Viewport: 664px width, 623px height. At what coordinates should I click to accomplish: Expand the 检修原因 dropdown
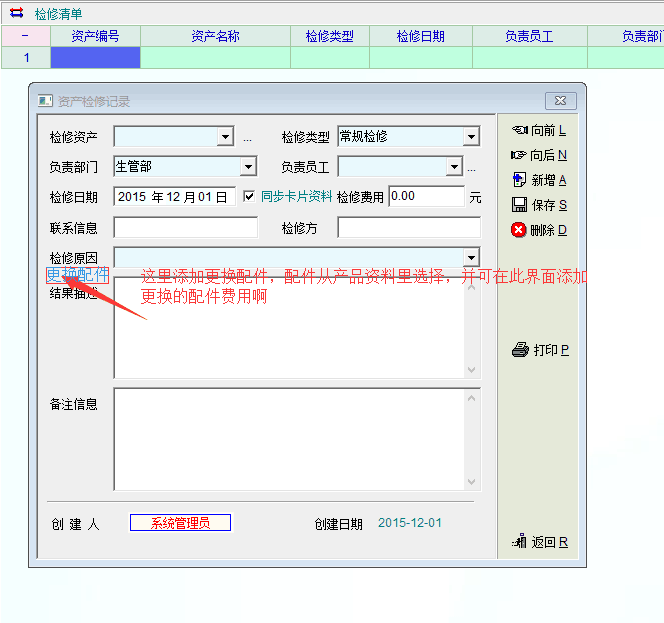pos(471,258)
